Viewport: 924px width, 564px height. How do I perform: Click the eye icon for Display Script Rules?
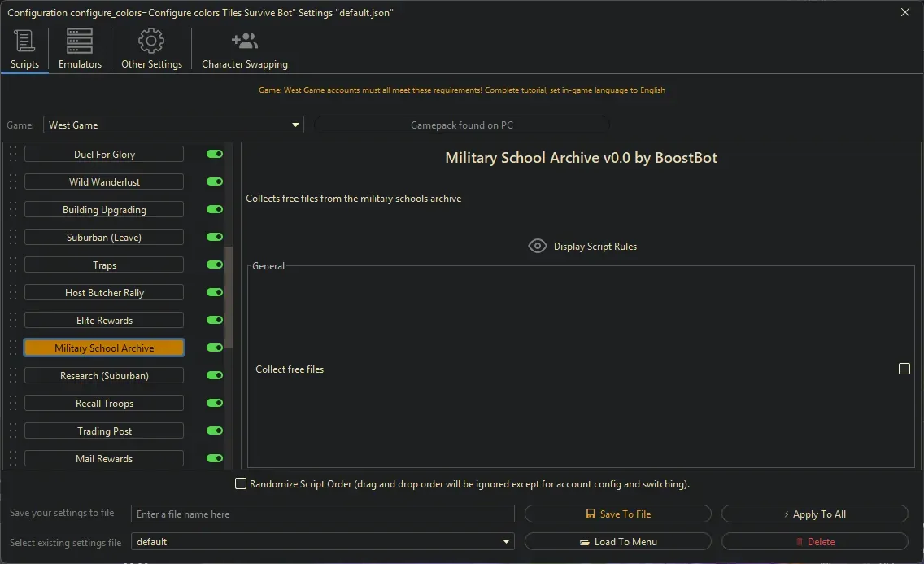click(537, 246)
